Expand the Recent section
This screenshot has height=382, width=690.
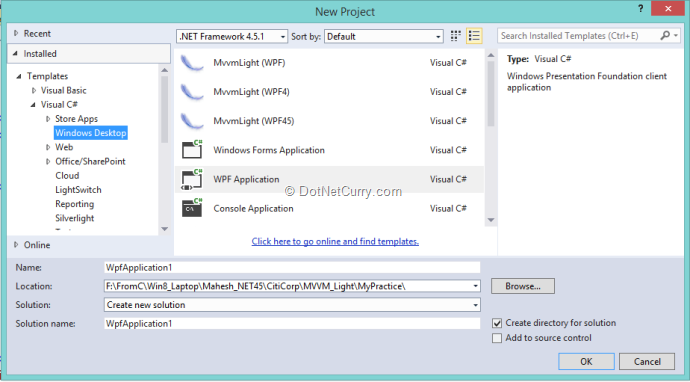pos(16,33)
